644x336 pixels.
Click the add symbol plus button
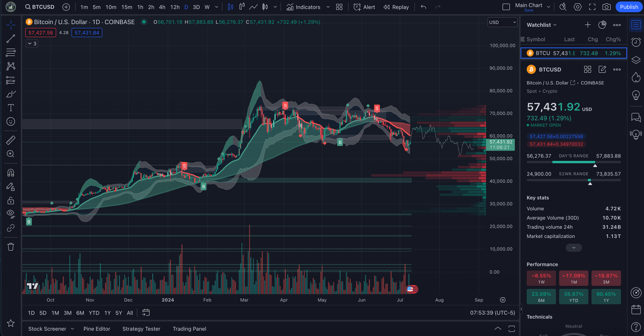(x=66, y=7)
